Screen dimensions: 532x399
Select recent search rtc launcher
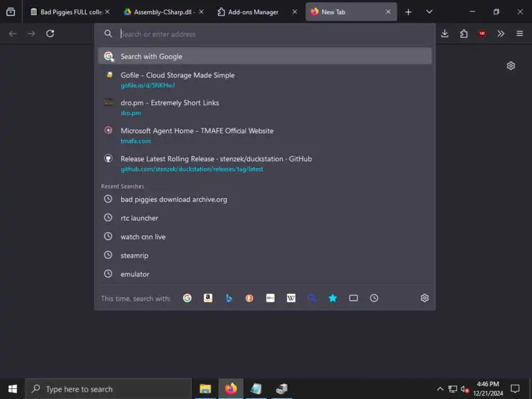point(264,218)
